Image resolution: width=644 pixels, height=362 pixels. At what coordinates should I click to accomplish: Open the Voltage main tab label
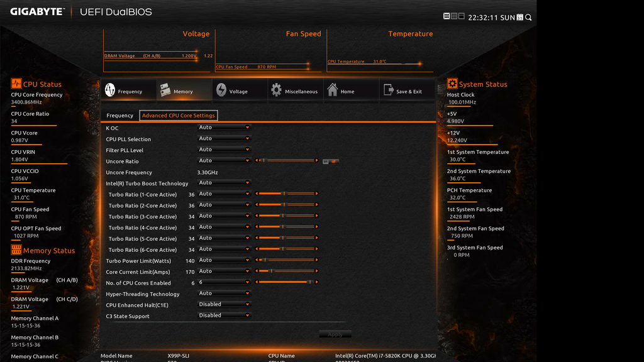click(x=238, y=92)
